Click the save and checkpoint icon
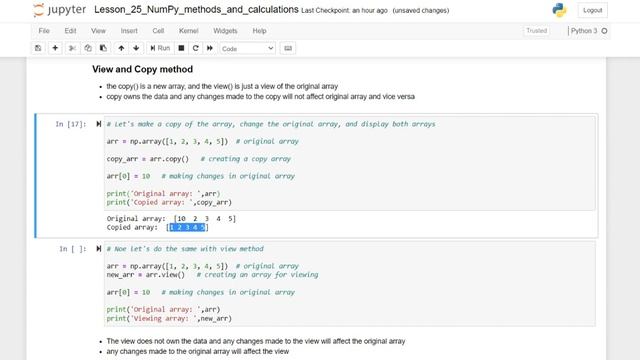 [38, 48]
